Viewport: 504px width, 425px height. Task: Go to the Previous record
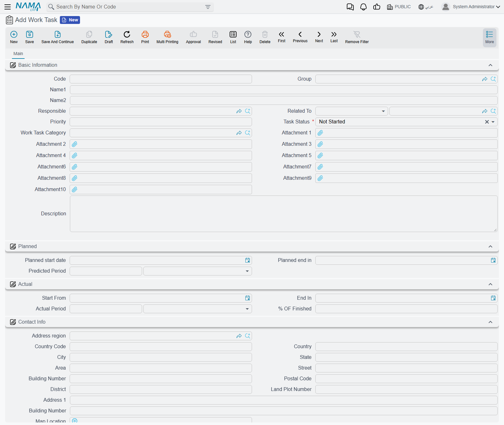tap(300, 37)
